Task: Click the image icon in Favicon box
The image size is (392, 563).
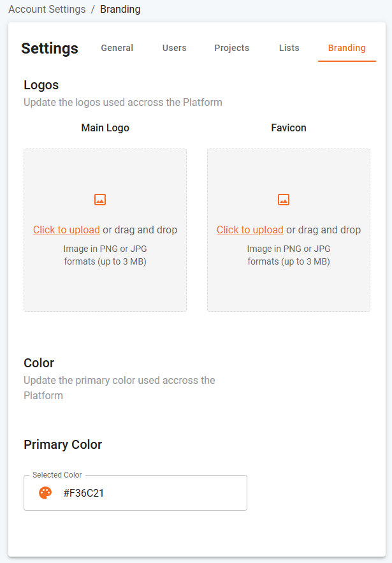Action: pyautogui.click(x=284, y=200)
